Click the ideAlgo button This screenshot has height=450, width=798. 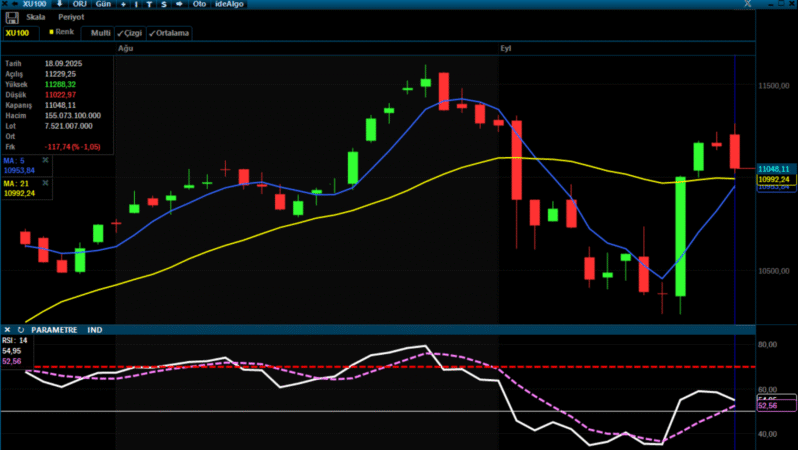[230, 4]
